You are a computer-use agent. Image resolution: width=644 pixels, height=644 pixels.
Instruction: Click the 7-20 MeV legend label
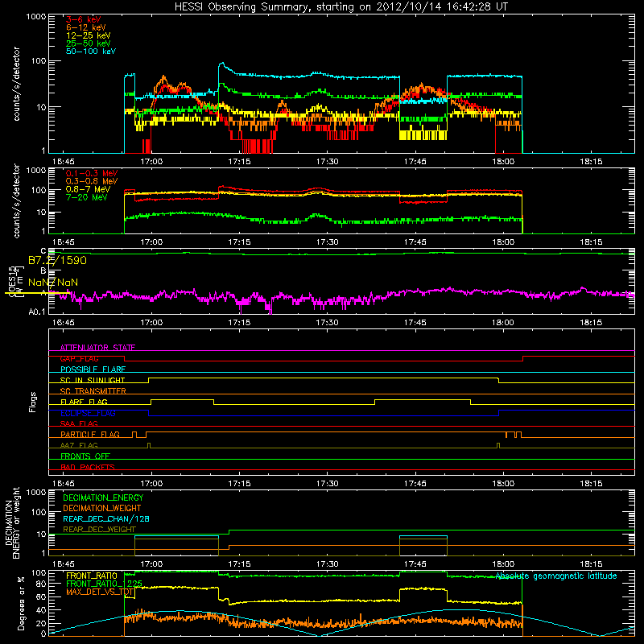coord(87,197)
